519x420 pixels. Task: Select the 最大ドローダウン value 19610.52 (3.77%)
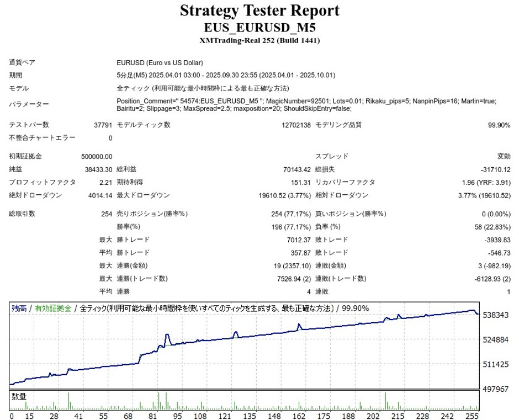coord(284,195)
